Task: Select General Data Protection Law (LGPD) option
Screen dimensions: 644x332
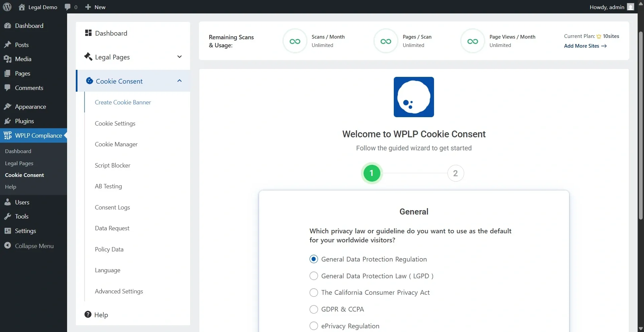Action: [x=314, y=276]
